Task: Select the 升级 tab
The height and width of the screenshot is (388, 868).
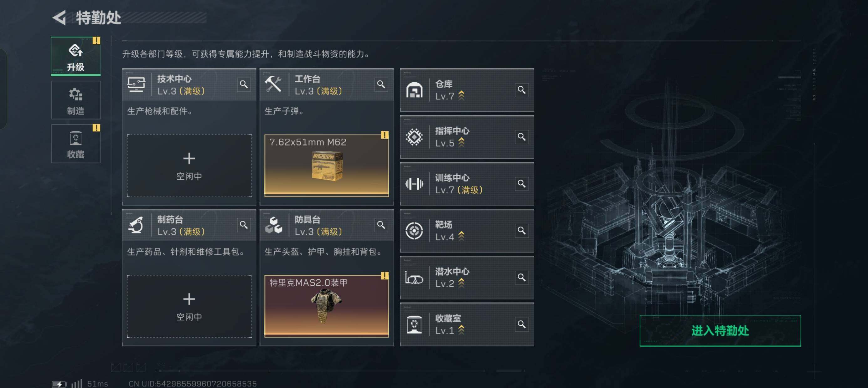Action: (x=75, y=56)
